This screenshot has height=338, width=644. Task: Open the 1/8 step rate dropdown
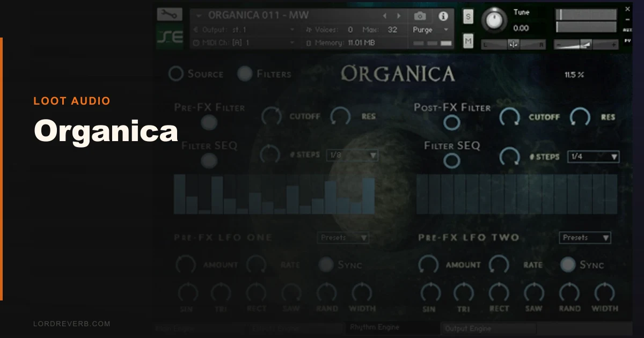(352, 156)
